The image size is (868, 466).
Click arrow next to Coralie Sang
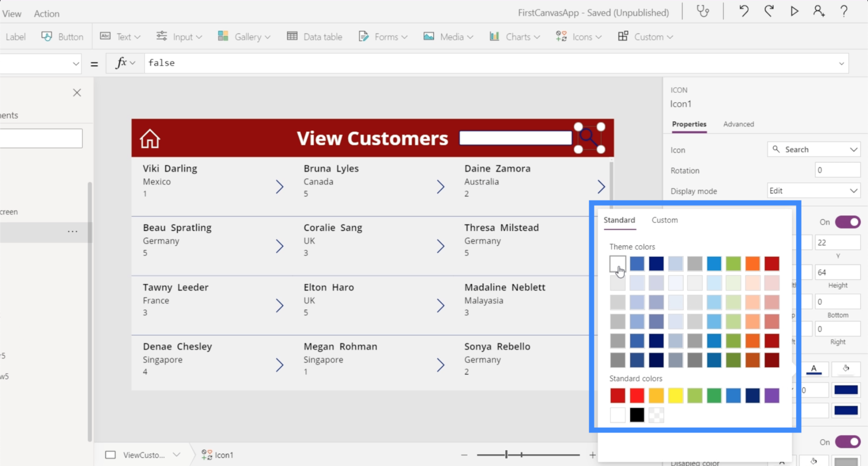pos(440,246)
